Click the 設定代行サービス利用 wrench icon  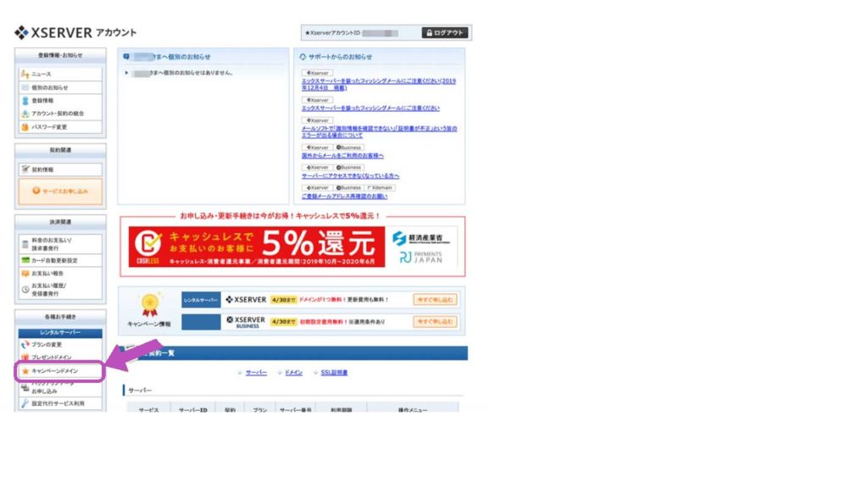[25, 403]
